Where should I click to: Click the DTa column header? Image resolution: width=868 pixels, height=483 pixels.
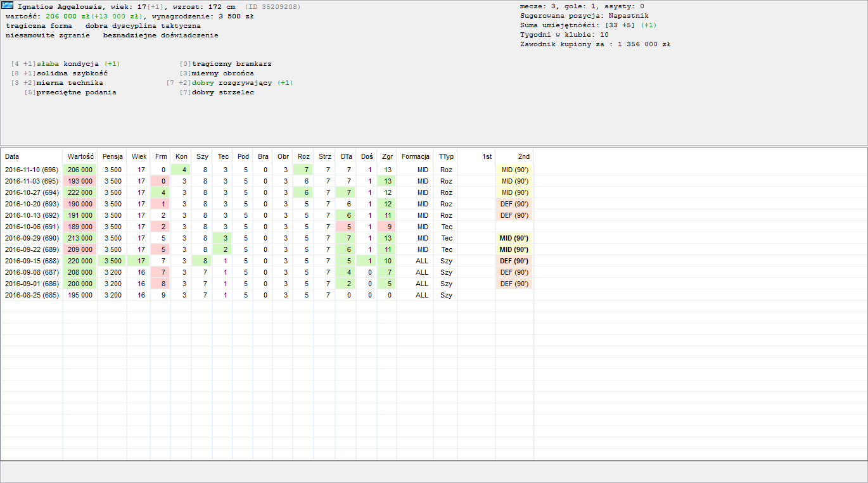[x=346, y=156]
